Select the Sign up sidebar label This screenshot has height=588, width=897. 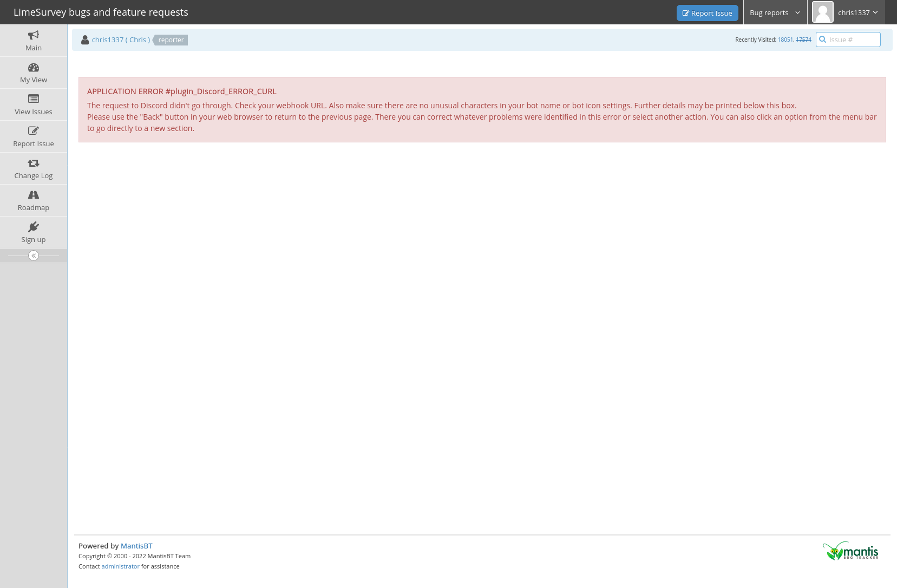(x=34, y=240)
